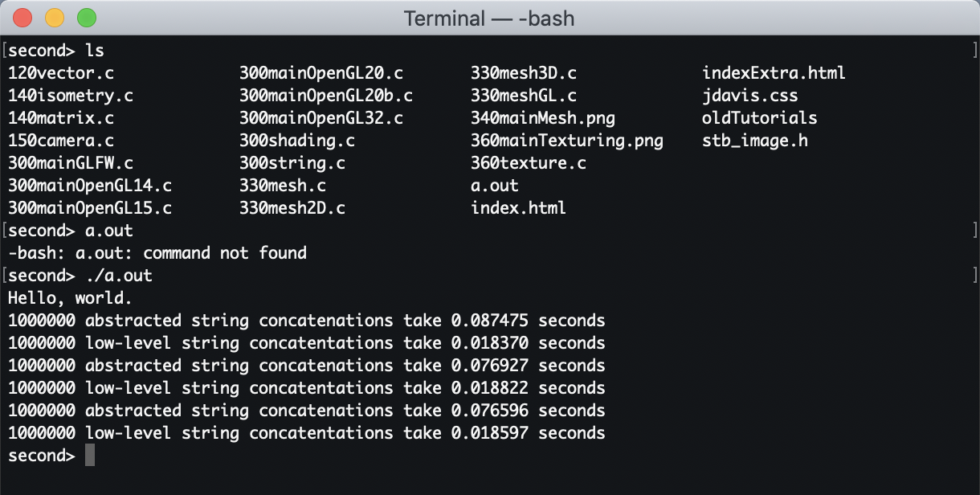Click the red close window button
980x495 pixels.
coord(22,17)
